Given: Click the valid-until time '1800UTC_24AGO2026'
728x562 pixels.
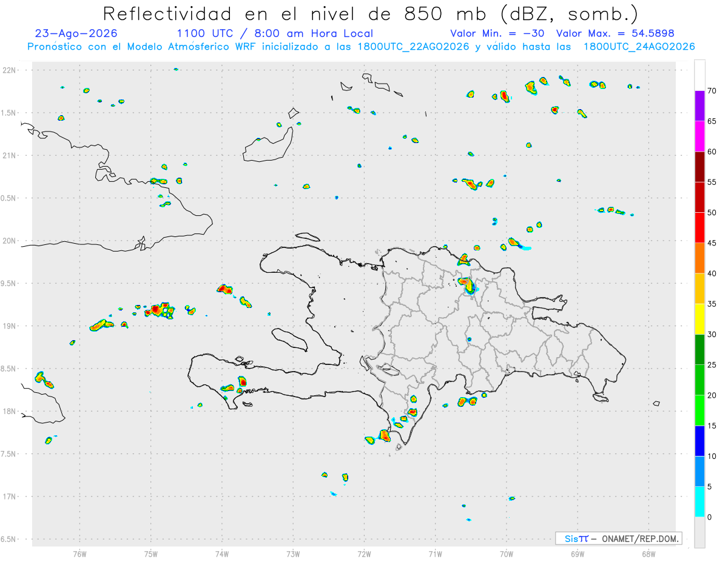Looking at the screenshot, I should pos(639,47).
